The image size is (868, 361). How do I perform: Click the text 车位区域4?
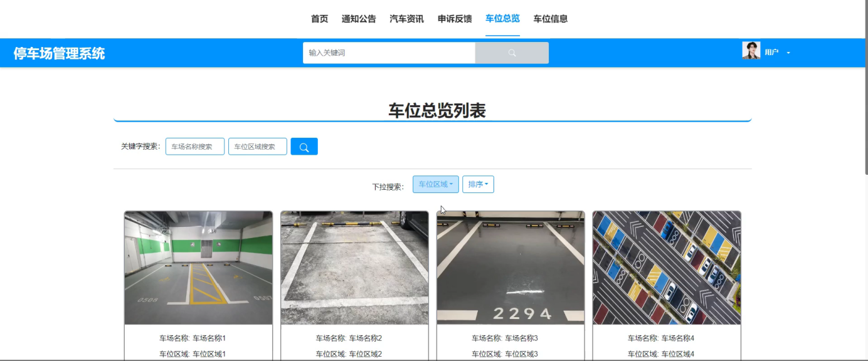click(x=678, y=354)
